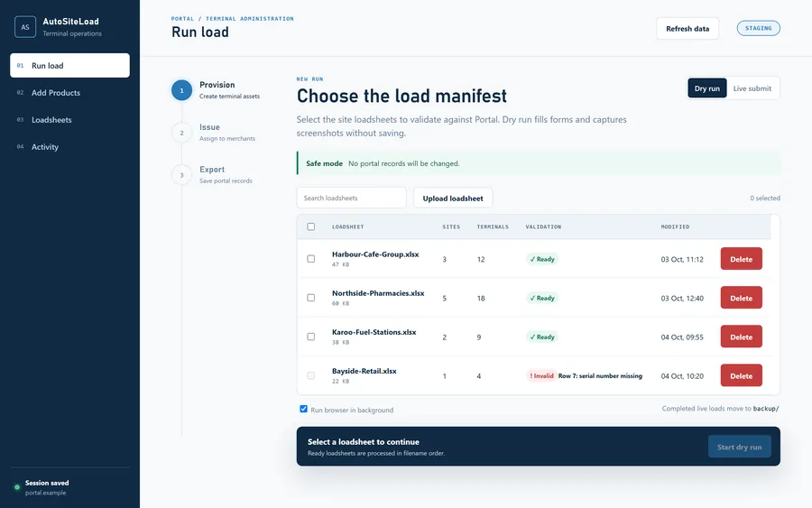Click the PORTAL / TERMINAL ADMINISTRATION breadcrumb
Viewport: 812px width, 508px height.
(233, 19)
